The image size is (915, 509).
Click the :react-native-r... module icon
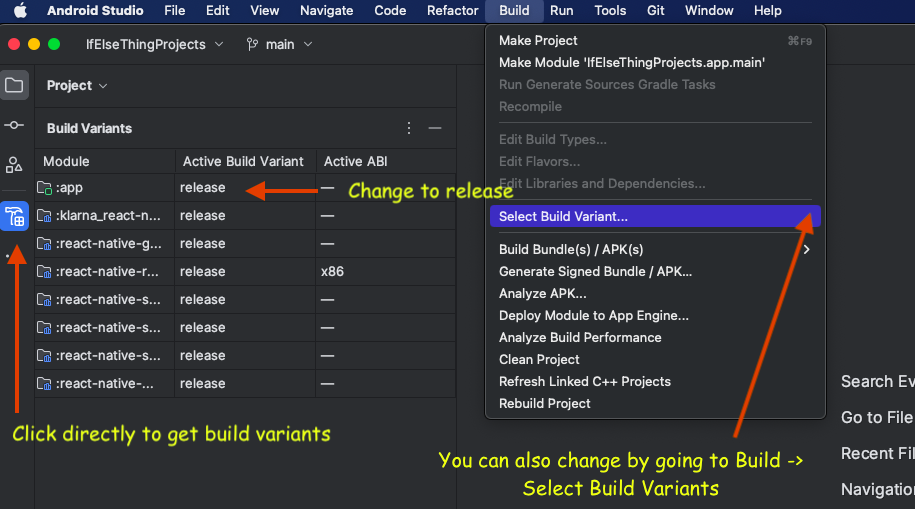pyautogui.click(x=44, y=272)
